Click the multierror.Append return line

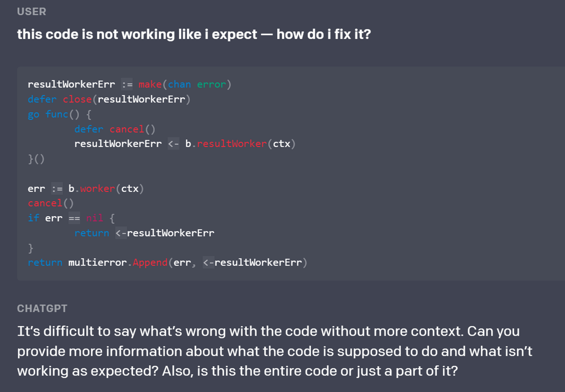pos(167,263)
